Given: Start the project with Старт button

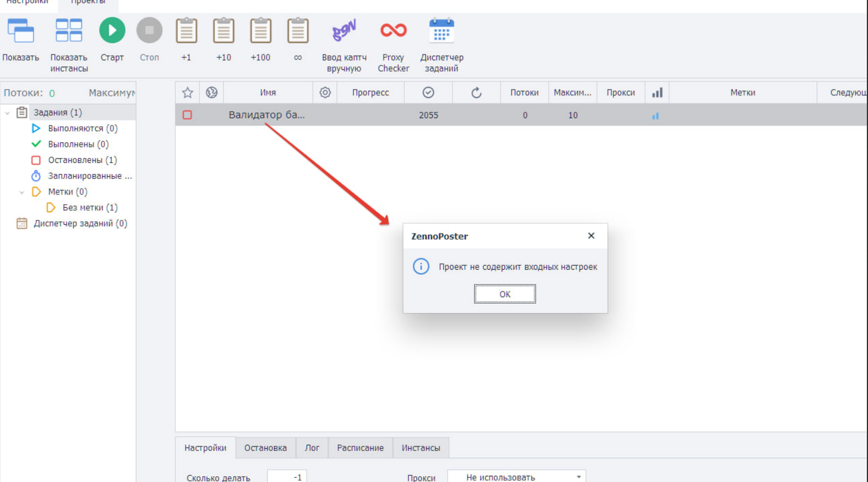Looking at the screenshot, I should point(112,30).
